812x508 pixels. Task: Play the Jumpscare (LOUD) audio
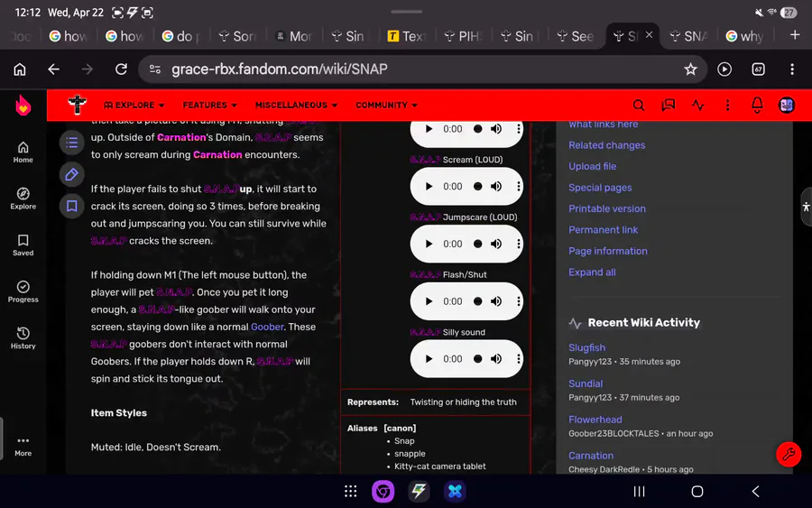pyautogui.click(x=429, y=244)
